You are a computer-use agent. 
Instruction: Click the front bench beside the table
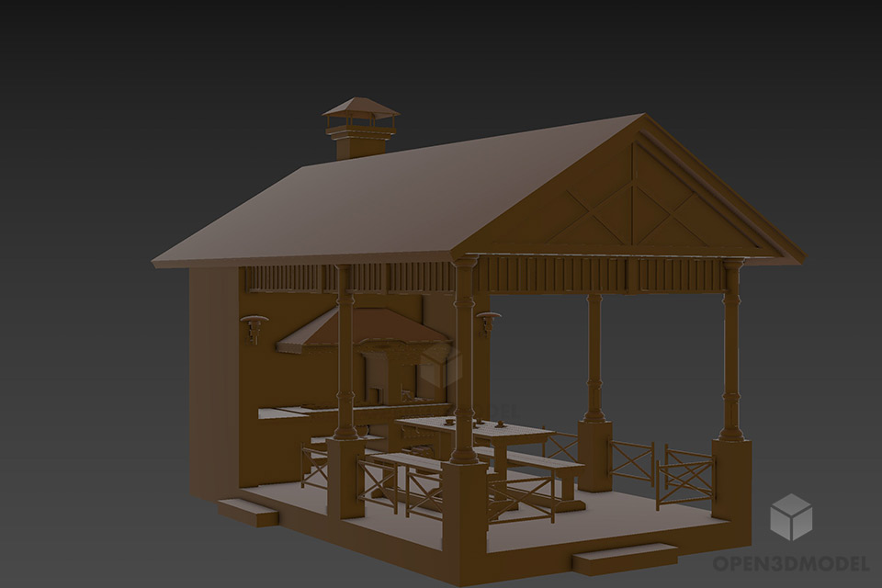533,464
